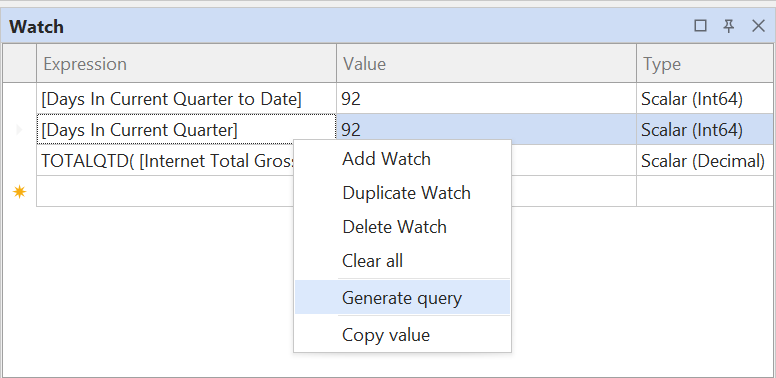The image size is (776, 378).
Task: Pin the Watch panel
Action: tap(728, 26)
